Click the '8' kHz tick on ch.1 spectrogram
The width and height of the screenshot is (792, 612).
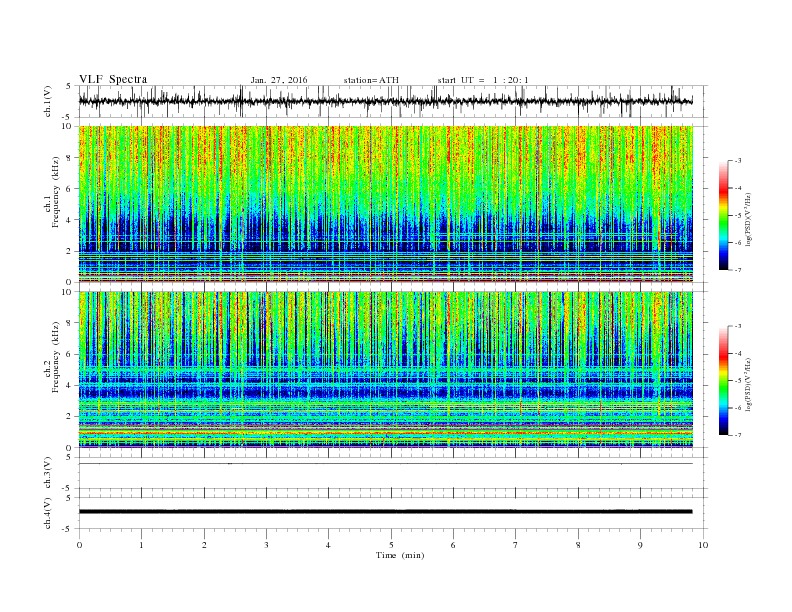[x=70, y=158]
